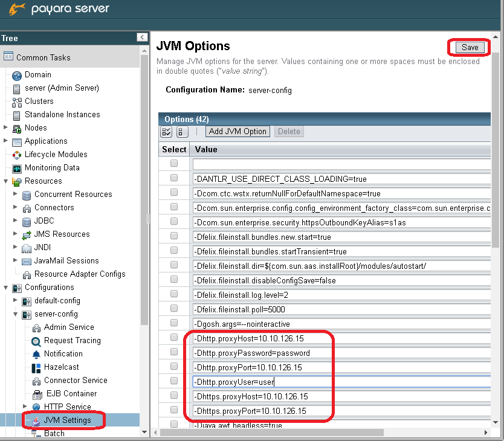The image size is (504, 441).
Task: Tick checkbox for felix.fileinstall.log.level option
Action: point(174,294)
